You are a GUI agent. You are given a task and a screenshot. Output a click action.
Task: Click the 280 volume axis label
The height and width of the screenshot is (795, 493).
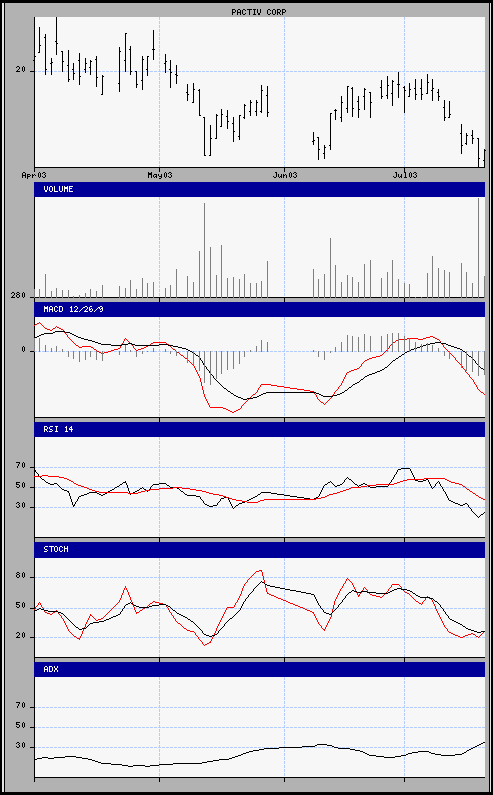click(19, 295)
